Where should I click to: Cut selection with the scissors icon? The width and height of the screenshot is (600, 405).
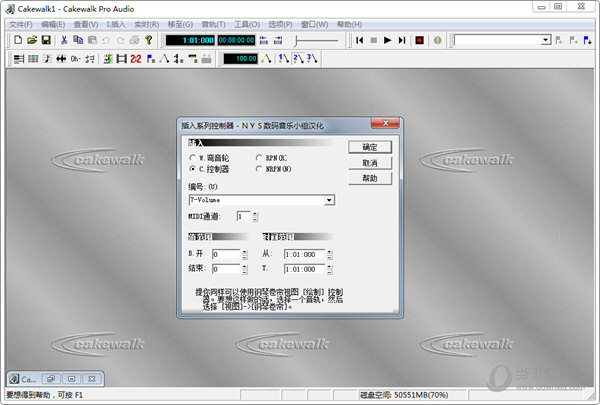64,40
